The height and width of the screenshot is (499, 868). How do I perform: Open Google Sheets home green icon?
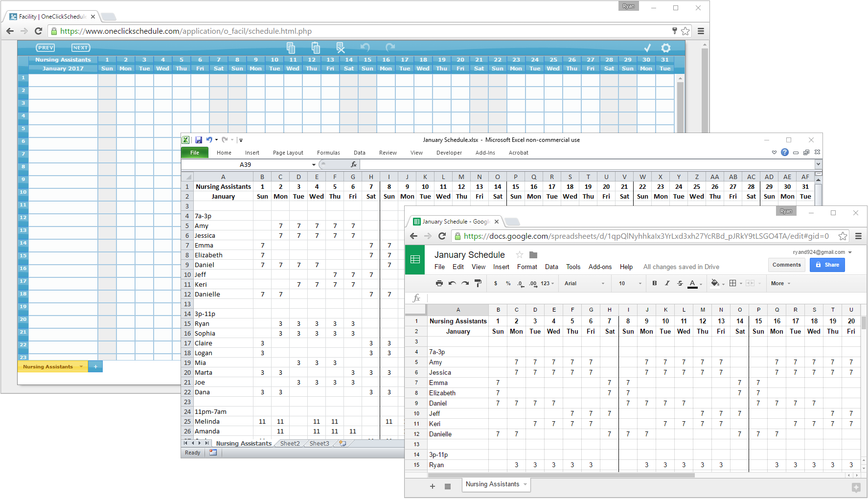coord(415,259)
